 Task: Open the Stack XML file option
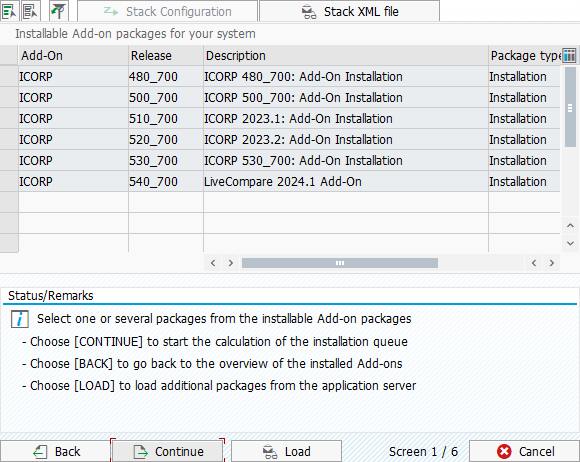pyautogui.click(x=350, y=11)
